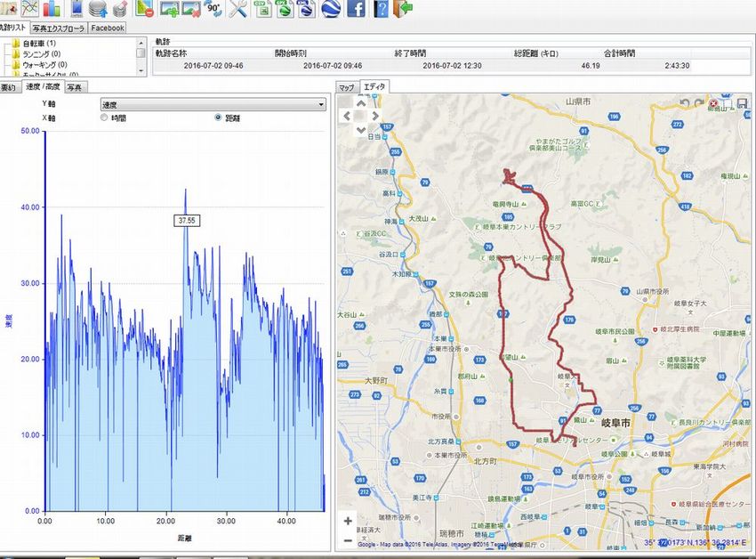Screen dimensions: 756x559
Task: Switch to the Facebook tab
Action: 108,28
